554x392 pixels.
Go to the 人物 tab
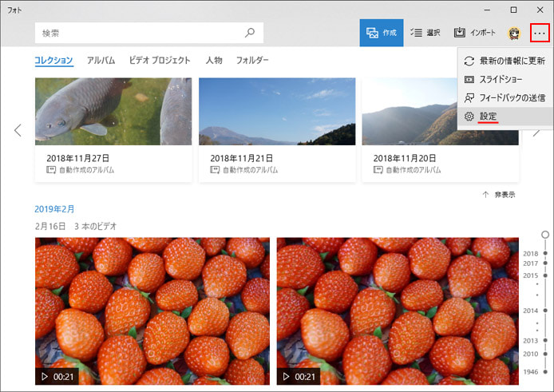click(x=214, y=61)
